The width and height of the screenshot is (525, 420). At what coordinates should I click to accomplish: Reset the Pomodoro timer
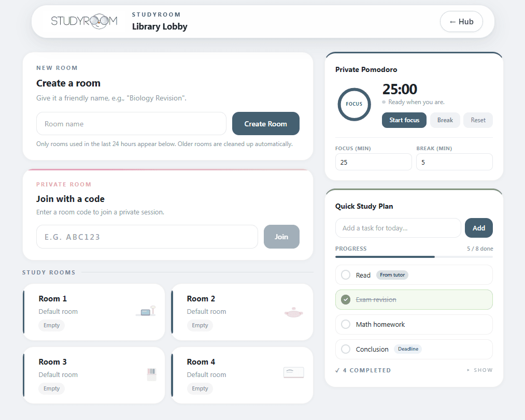click(x=478, y=120)
